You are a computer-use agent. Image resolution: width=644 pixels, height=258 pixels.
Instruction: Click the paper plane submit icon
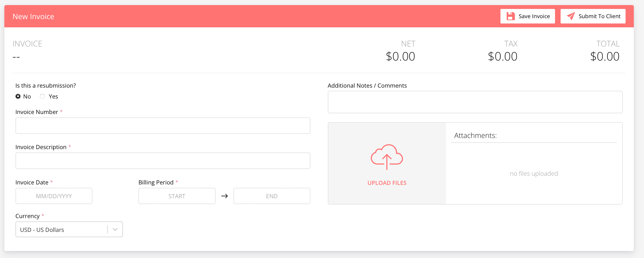pos(571,16)
